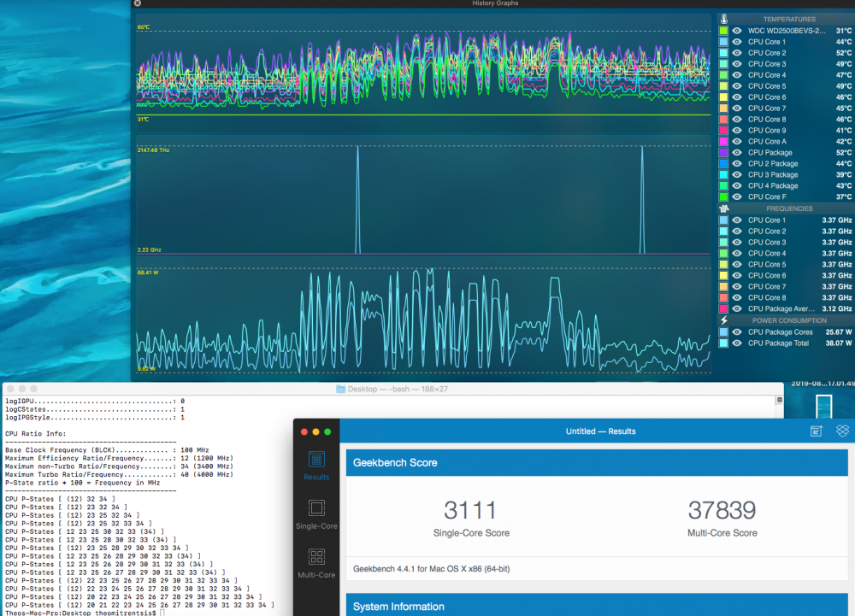Click the Geekbench layers toolbar icon

tap(842, 431)
